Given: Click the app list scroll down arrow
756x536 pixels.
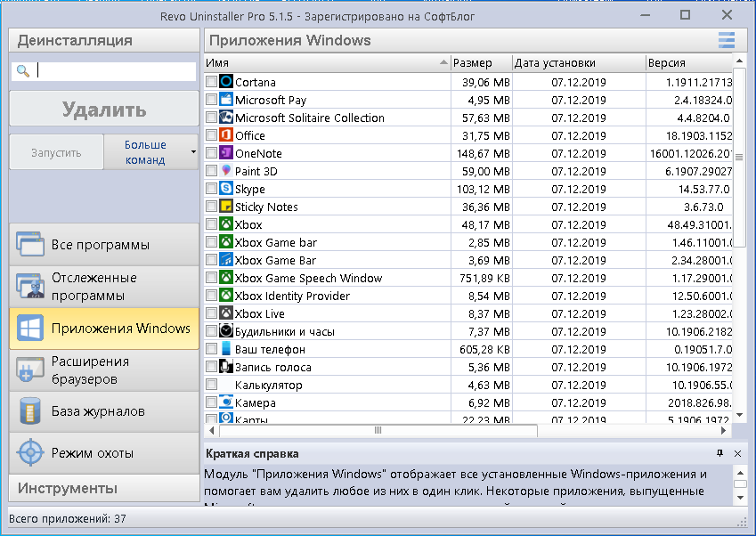Looking at the screenshot, I should coord(739,415).
